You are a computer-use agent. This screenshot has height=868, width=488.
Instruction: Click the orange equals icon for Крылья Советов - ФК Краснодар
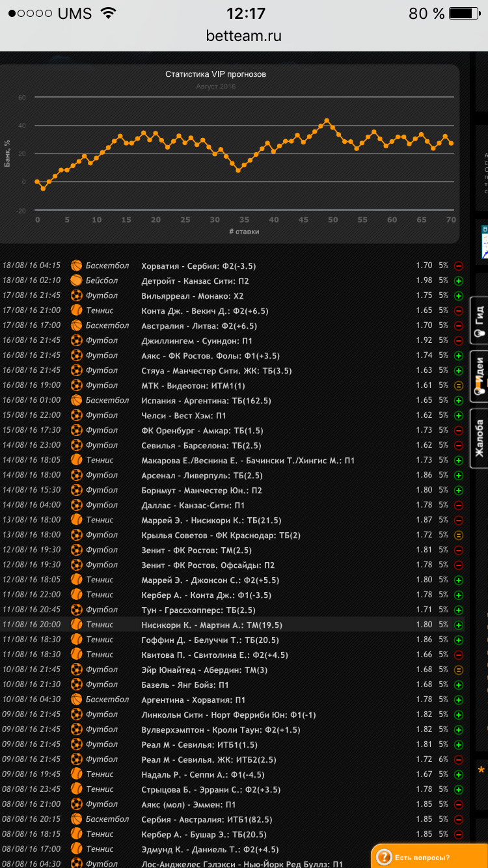(x=459, y=536)
